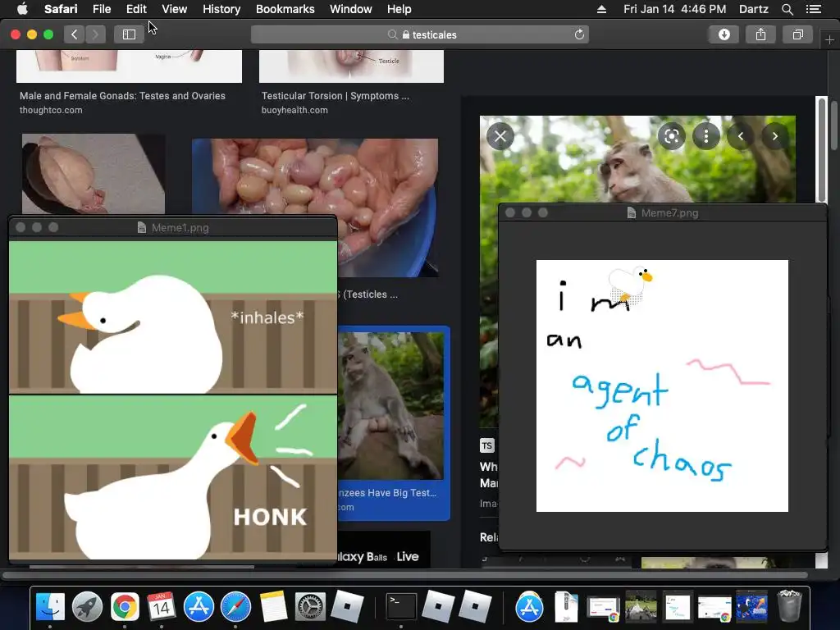840x630 pixels.
Task: Click the horizontal scrollbar at page bottom
Action: (405, 575)
